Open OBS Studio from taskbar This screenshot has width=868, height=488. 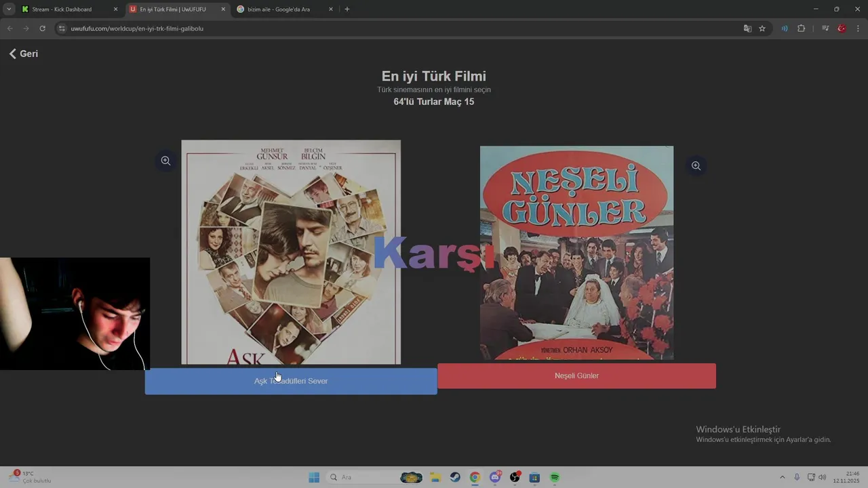pos(515,477)
